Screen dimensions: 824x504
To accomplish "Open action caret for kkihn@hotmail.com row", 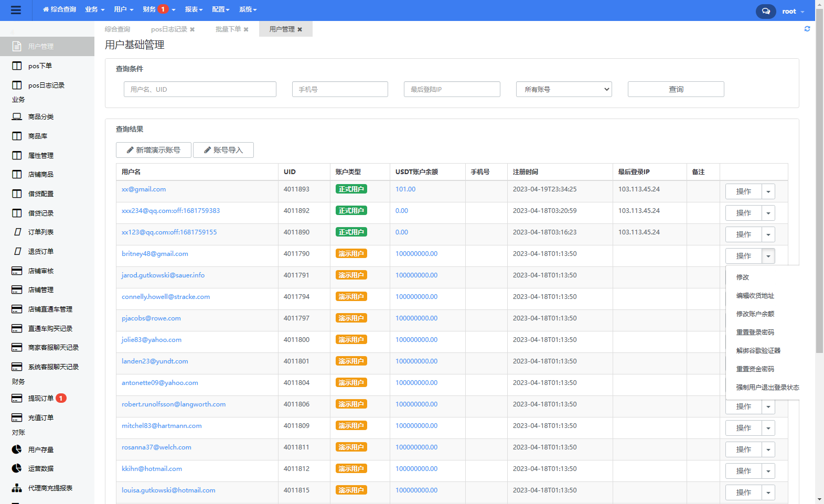I will [768, 471].
